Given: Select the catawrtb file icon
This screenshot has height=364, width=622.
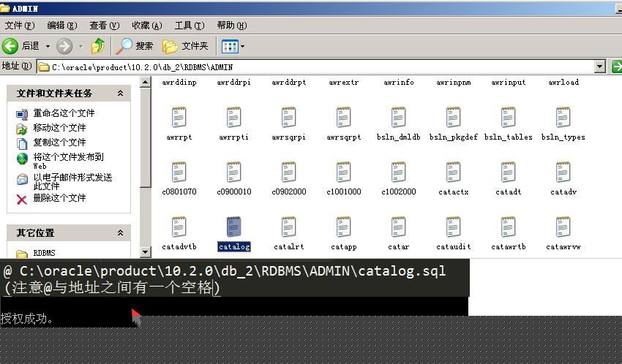Looking at the screenshot, I should 508,227.
